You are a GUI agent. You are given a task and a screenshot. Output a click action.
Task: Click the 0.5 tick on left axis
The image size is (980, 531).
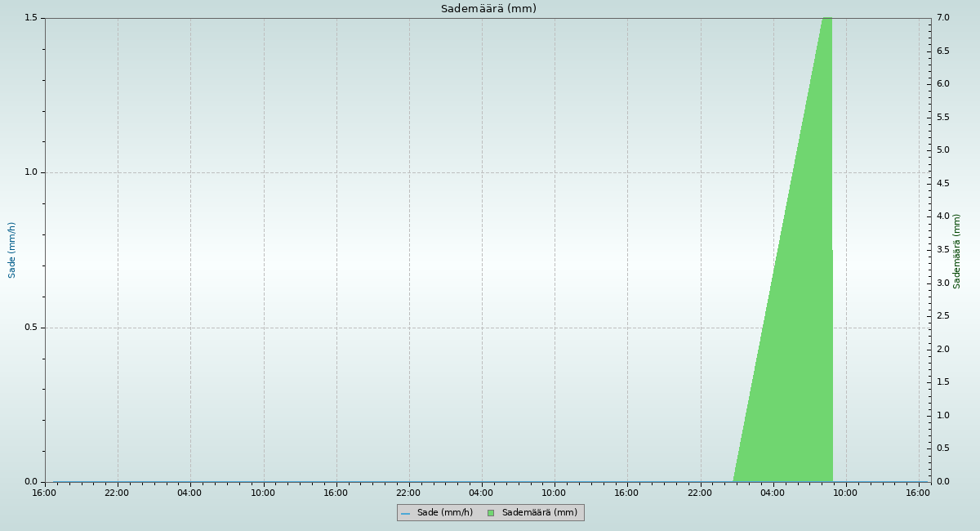pyautogui.click(x=32, y=328)
